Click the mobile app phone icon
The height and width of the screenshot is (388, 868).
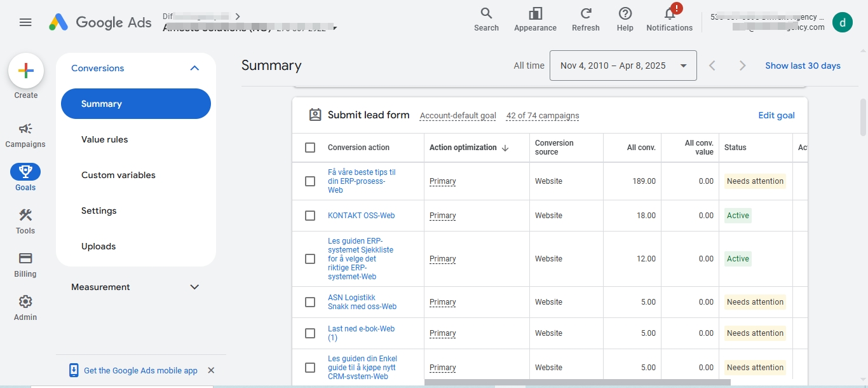click(74, 370)
